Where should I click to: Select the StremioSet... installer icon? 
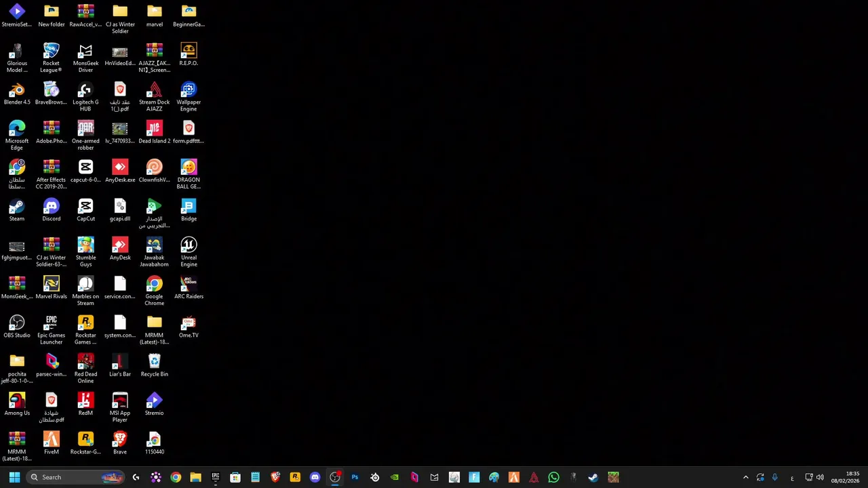[x=17, y=16]
